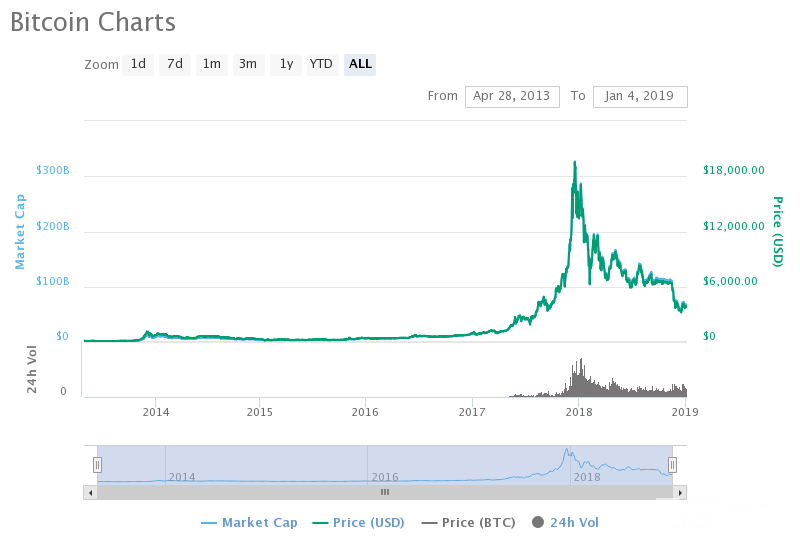
Task: Pick the 1y zoom range
Action: click(x=285, y=64)
